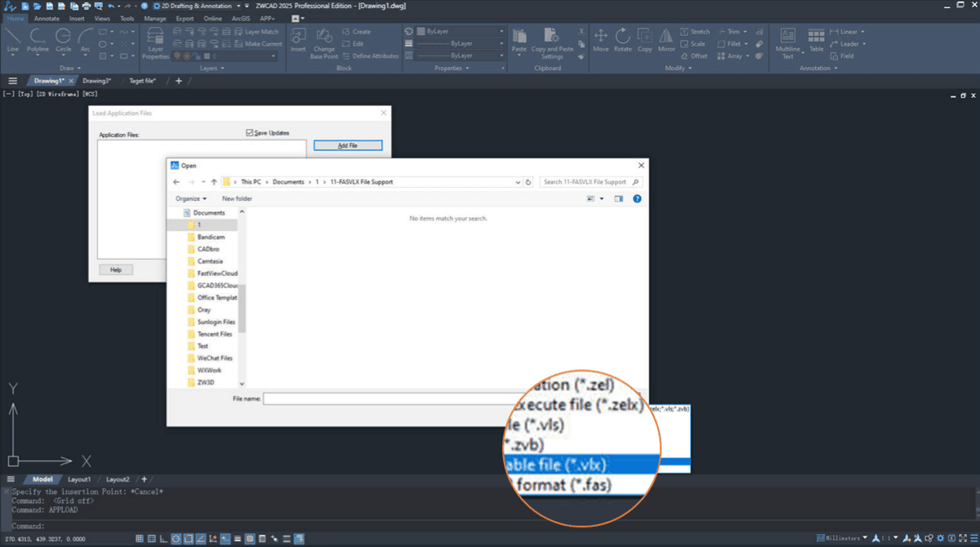
Task: Expand the Properties panel
Action: (452, 69)
